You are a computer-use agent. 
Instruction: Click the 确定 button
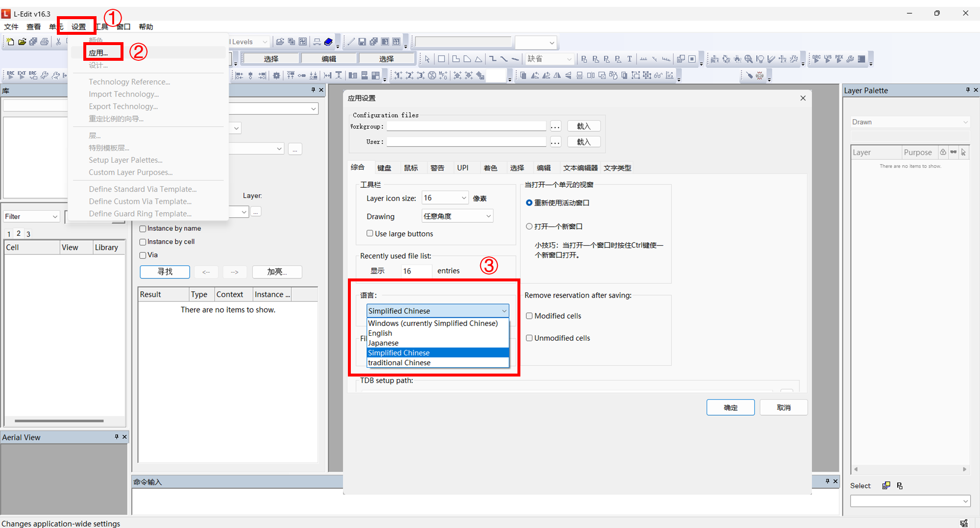point(730,407)
